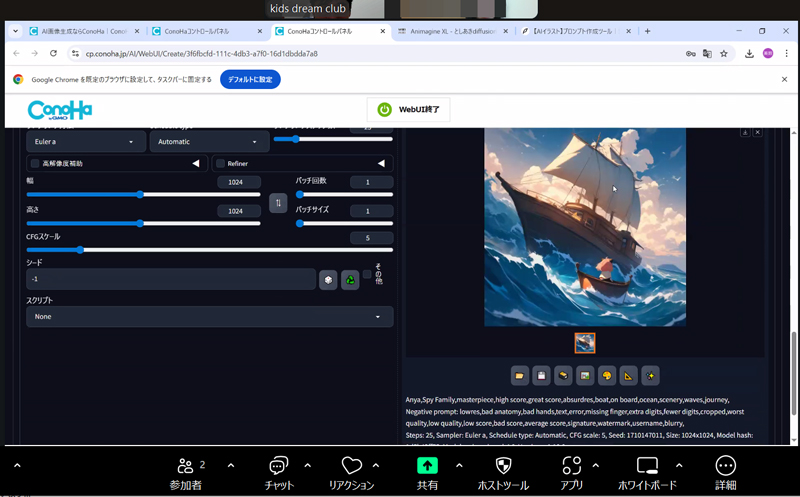Click the green recycle seed icon

click(x=350, y=280)
